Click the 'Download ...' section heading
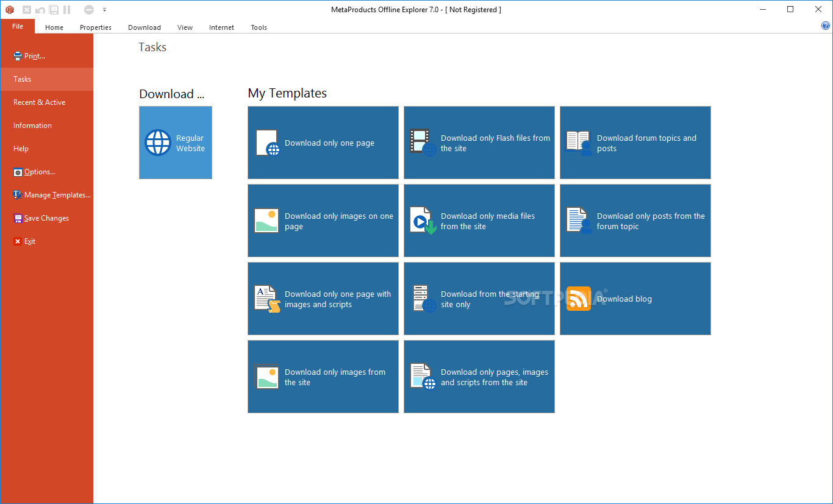The image size is (833, 504). pyautogui.click(x=172, y=94)
